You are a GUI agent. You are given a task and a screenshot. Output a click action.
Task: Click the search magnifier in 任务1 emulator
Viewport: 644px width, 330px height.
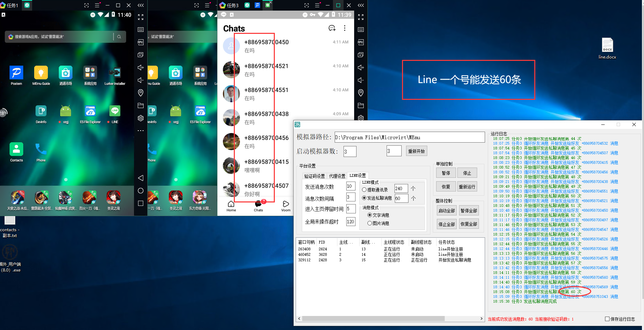tap(119, 37)
